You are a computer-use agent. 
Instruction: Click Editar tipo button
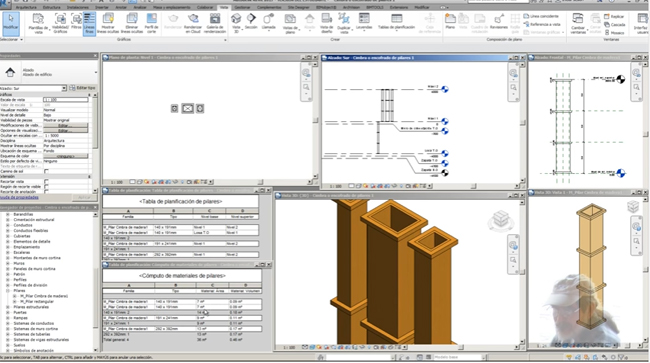(x=82, y=88)
